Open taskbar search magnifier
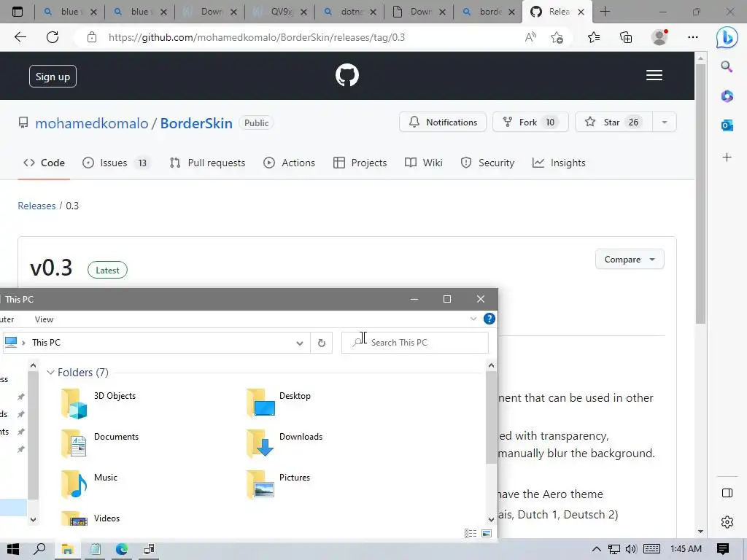747x560 pixels. coord(40,549)
